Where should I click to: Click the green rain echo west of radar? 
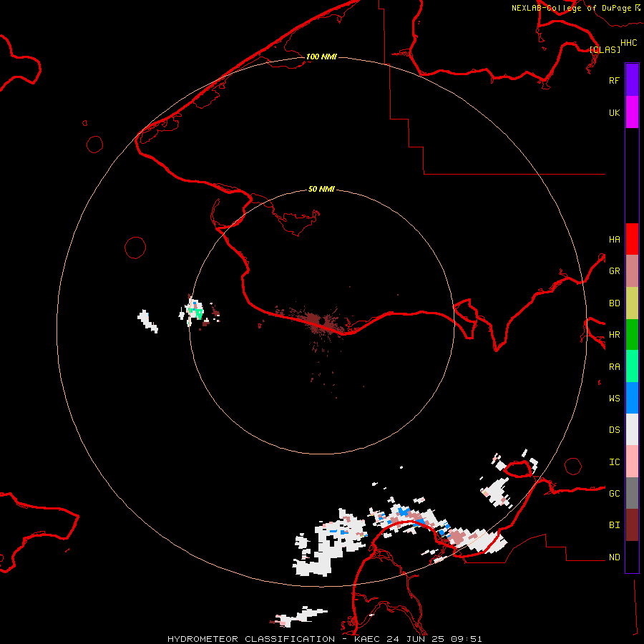tap(197, 313)
